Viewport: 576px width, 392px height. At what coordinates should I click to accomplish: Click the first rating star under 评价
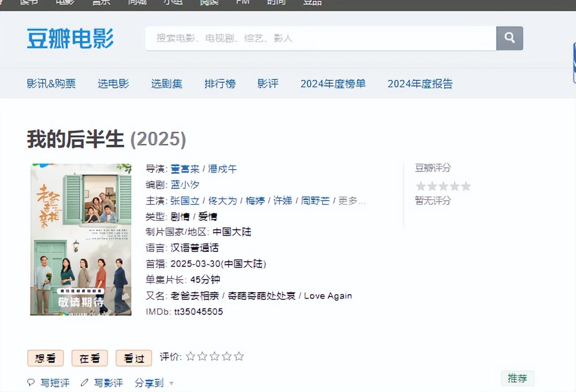(190, 356)
